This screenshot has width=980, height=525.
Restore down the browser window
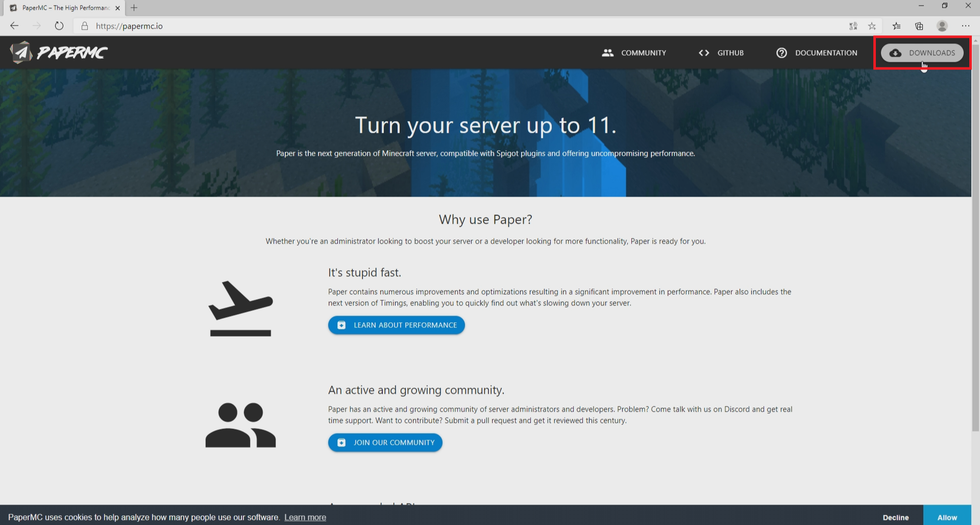pos(945,6)
